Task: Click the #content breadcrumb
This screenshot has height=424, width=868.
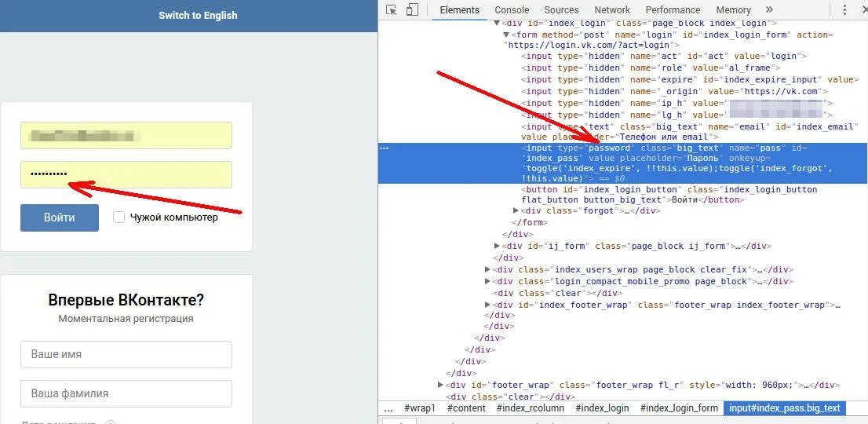Action: coord(465,408)
